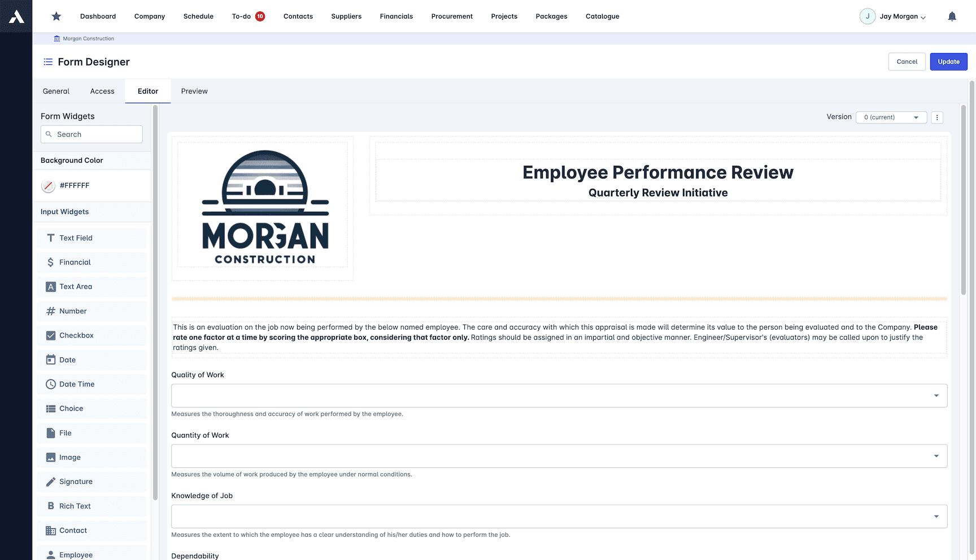The height and width of the screenshot is (560, 976).
Task: Click the Cancel button
Action: click(907, 62)
